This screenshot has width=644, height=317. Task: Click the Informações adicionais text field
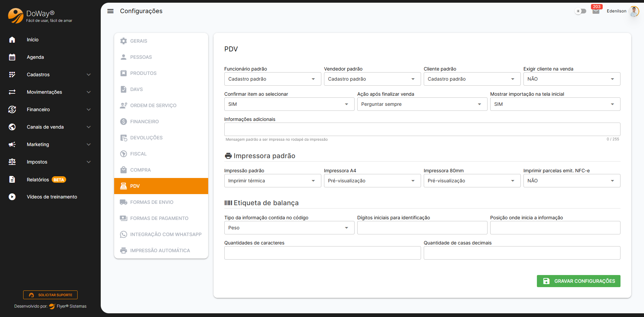click(x=422, y=129)
